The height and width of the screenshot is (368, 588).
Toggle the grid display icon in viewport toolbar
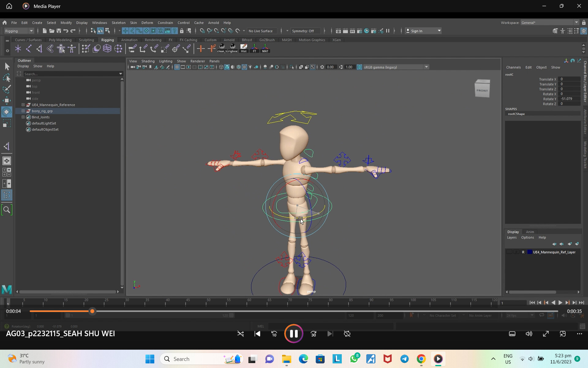tap(177, 67)
